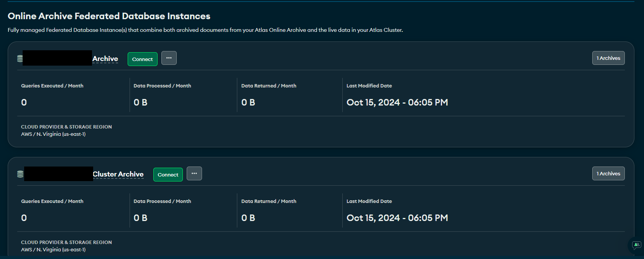Click the Online Archive Federated Database Instances heading
This screenshot has height=259, width=644.
(x=109, y=16)
